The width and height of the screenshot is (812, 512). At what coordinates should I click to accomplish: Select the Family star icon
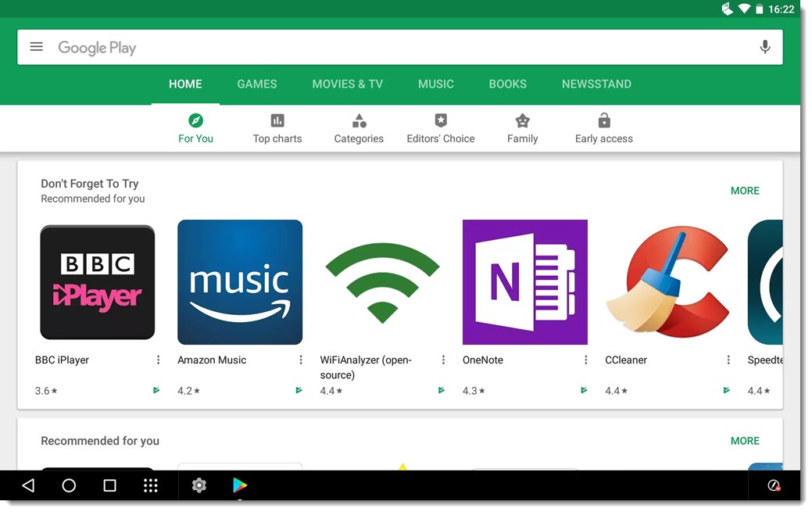(522, 120)
